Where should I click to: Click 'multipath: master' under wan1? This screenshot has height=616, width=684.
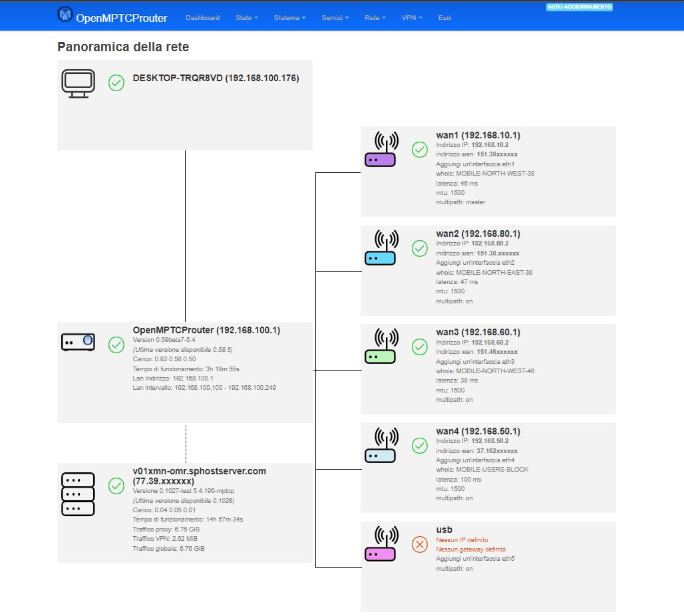point(460,202)
